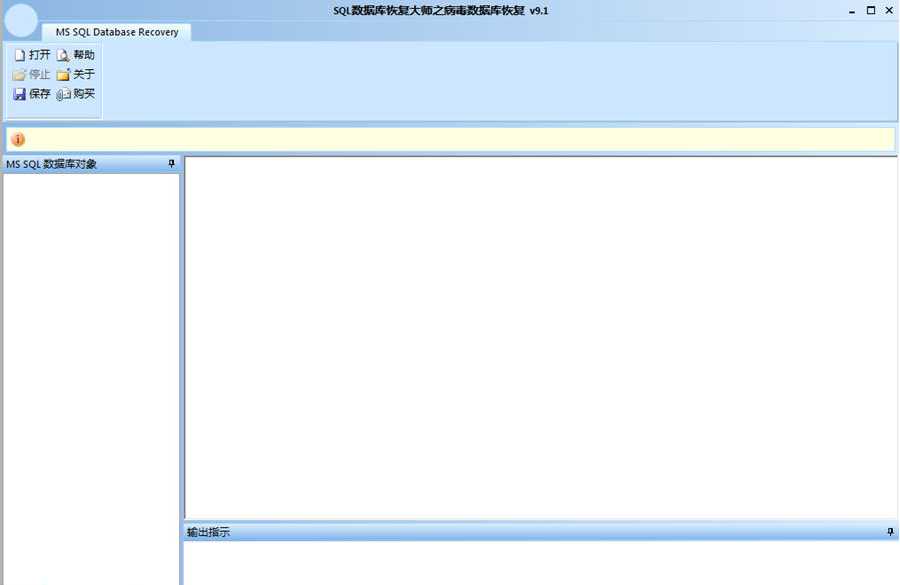Click the orange info icon in yellow bar
This screenshot has height=585, width=900.
[x=18, y=139]
